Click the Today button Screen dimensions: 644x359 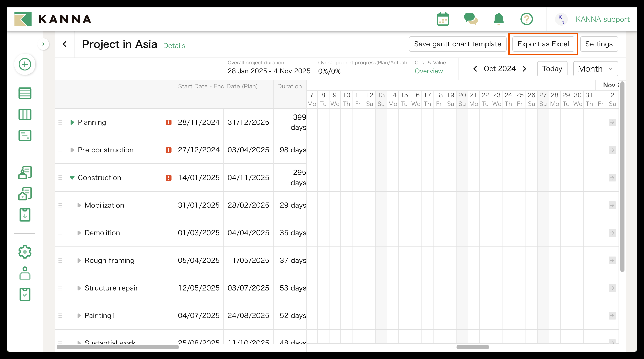pos(552,69)
